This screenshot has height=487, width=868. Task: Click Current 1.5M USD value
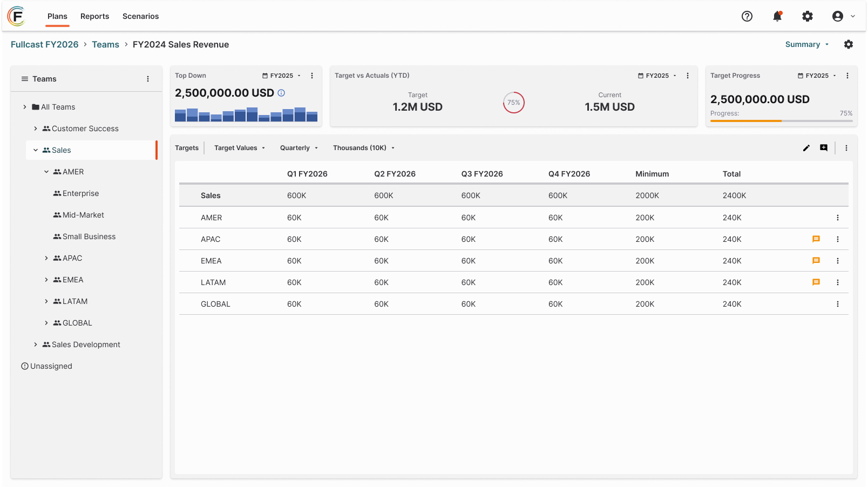point(609,107)
